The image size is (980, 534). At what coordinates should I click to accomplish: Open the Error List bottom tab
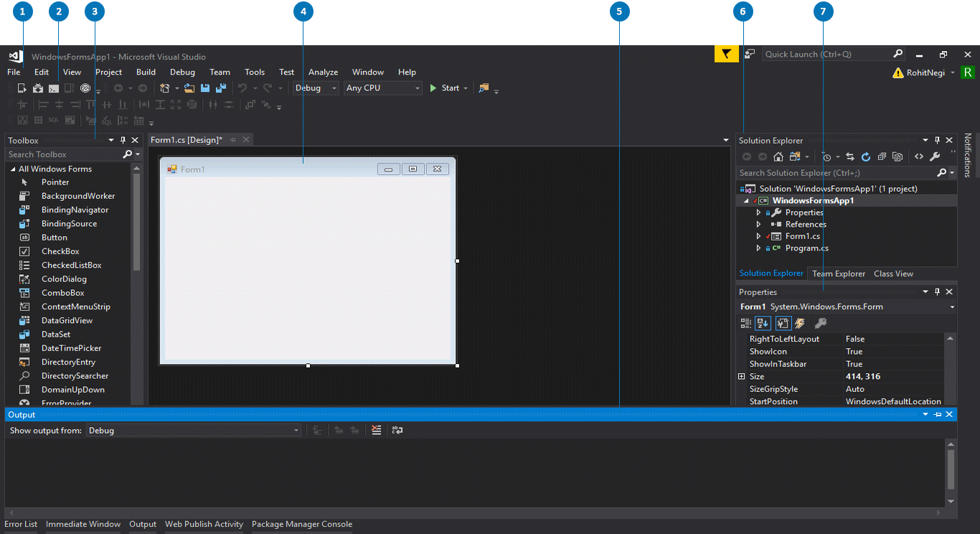click(x=21, y=524)
